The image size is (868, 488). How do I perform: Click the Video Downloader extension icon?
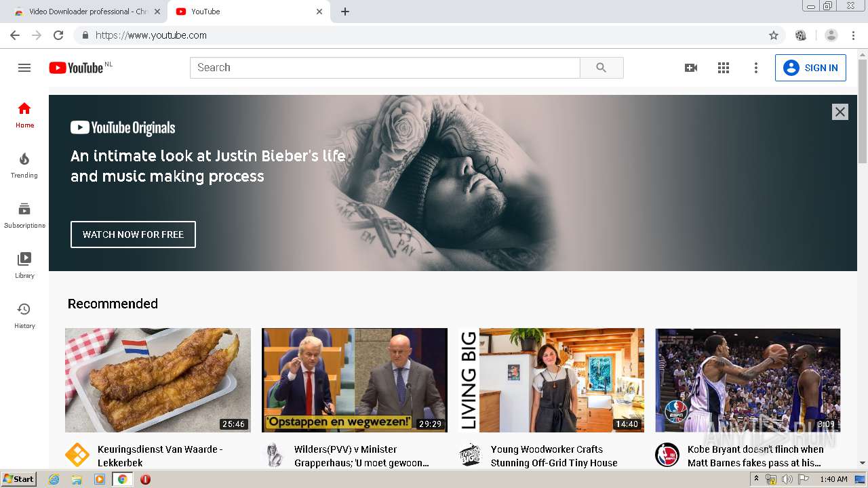click(801, 35)
